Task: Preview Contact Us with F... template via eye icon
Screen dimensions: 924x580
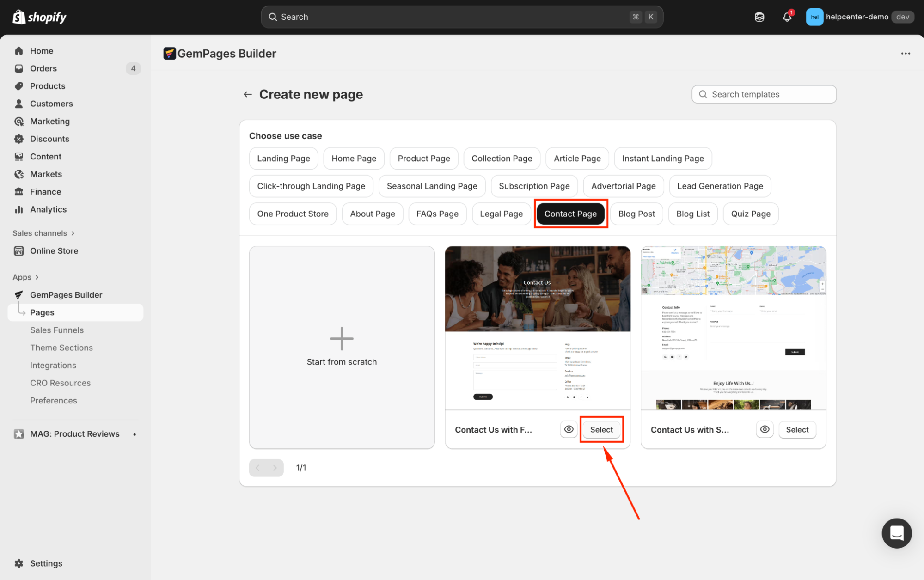Action: (569, 429)
